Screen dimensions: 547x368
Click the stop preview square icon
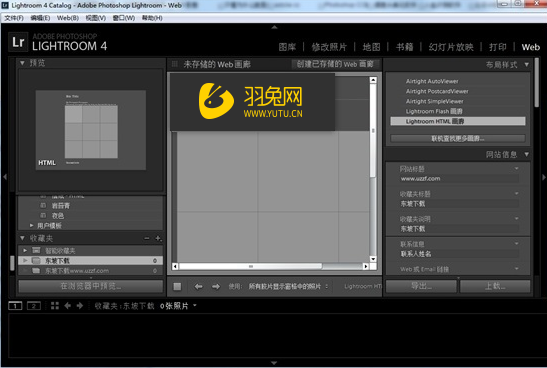[x=177, y=286]
